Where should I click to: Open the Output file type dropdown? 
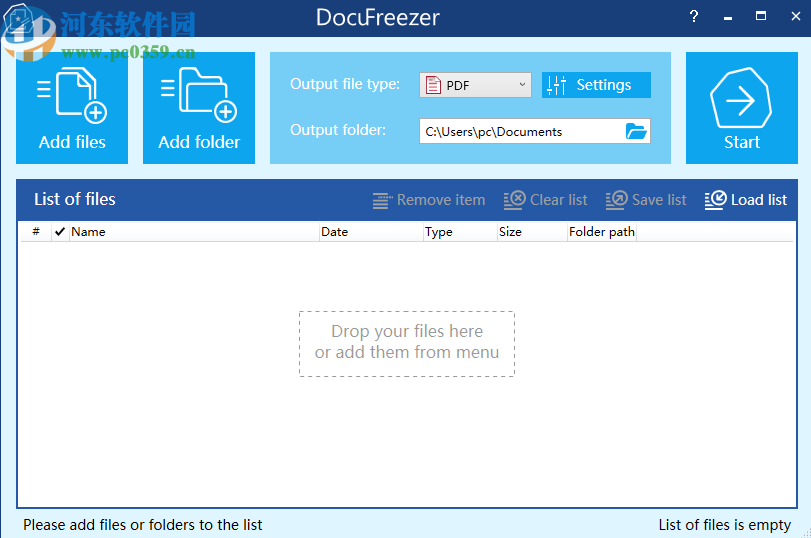click(475, 85)
